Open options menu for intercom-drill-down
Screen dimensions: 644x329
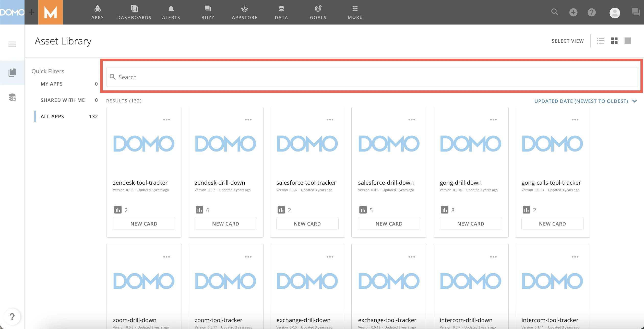(493, 257)
